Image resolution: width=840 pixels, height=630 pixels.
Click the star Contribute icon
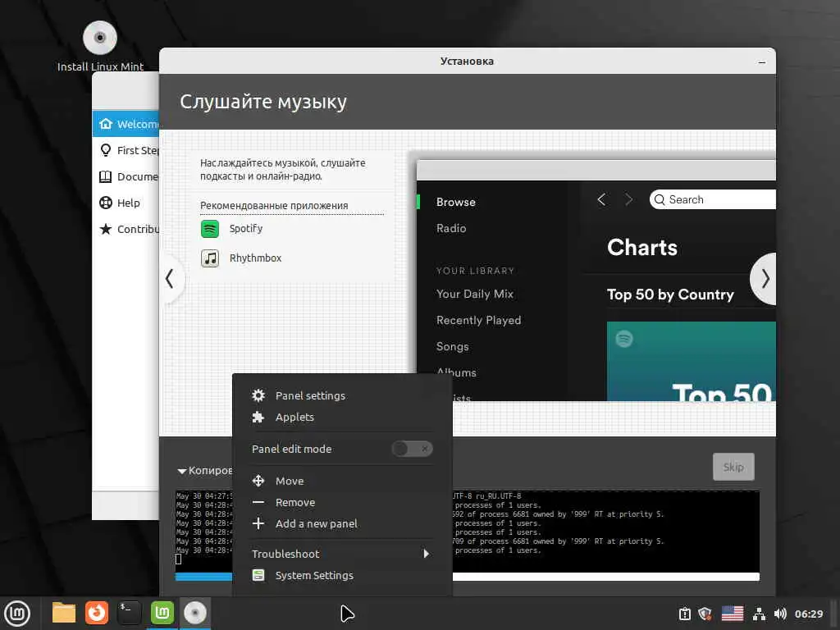click(x=106, y=229)
